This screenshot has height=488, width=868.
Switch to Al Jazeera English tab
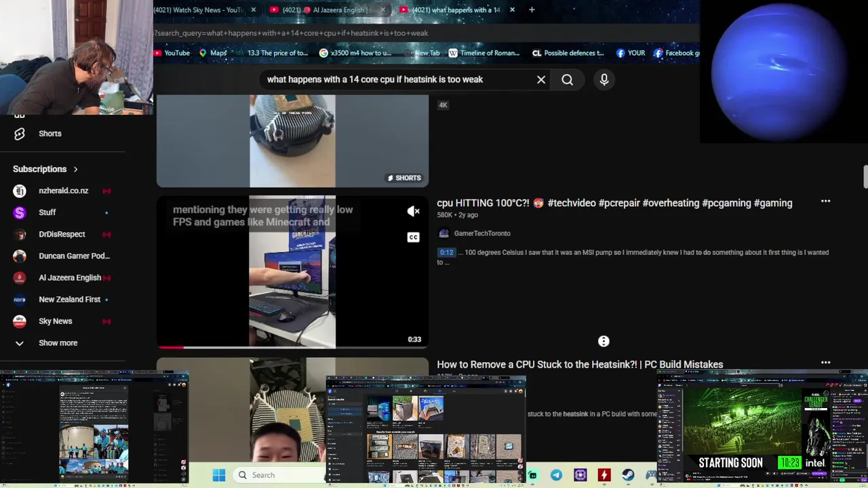click(325, 10)
